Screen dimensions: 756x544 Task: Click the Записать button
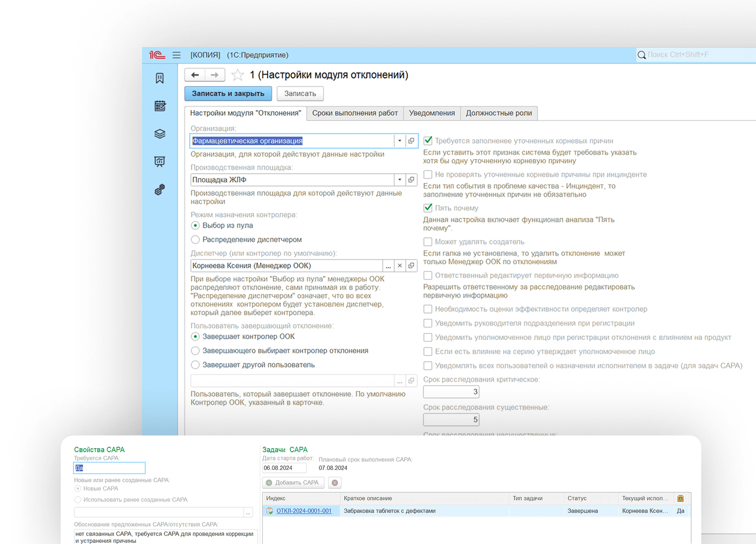coord(300,93)
